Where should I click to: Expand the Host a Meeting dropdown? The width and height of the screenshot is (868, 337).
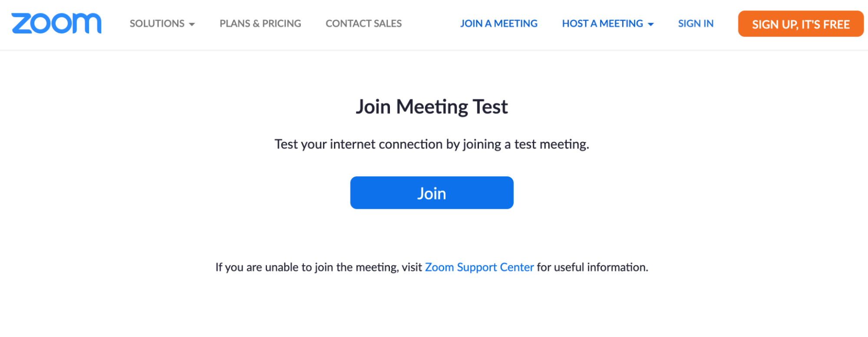coord(602,23)
